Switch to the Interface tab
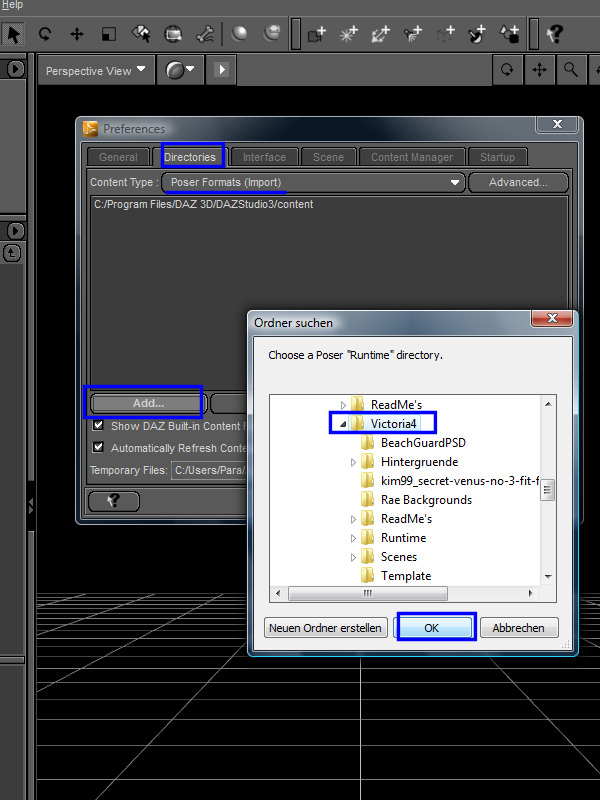This screenshot has width=600, height=800. pos(264,157)
